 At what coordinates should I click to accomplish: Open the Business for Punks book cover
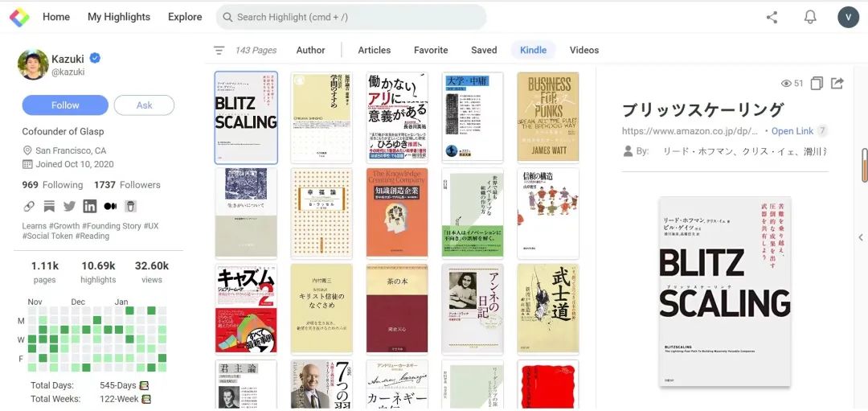548,117
